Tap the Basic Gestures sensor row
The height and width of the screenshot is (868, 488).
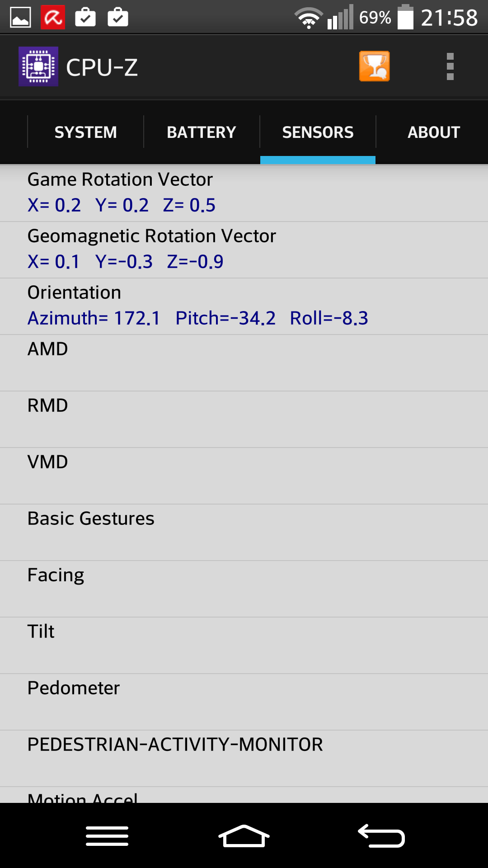pos(244,532)
